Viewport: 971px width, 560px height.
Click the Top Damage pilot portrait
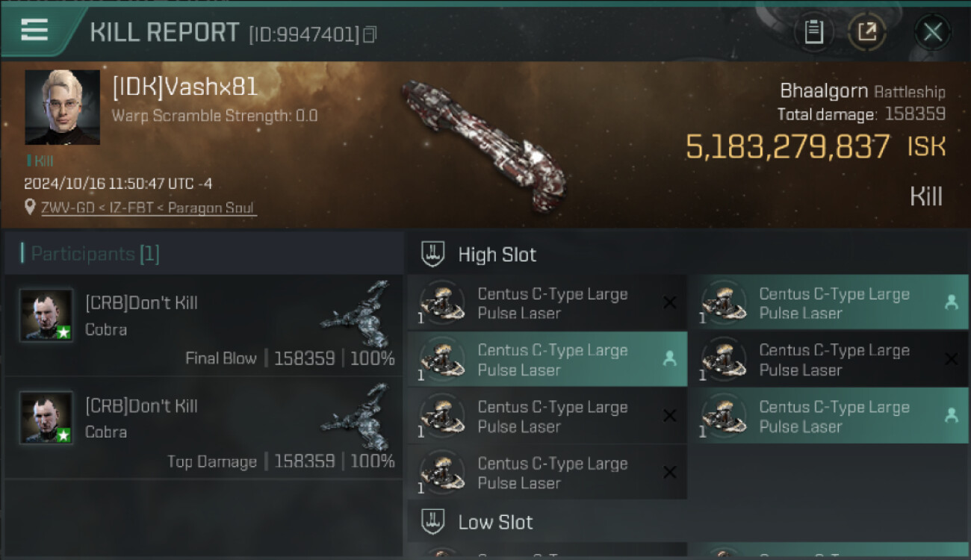pos(46,417)
